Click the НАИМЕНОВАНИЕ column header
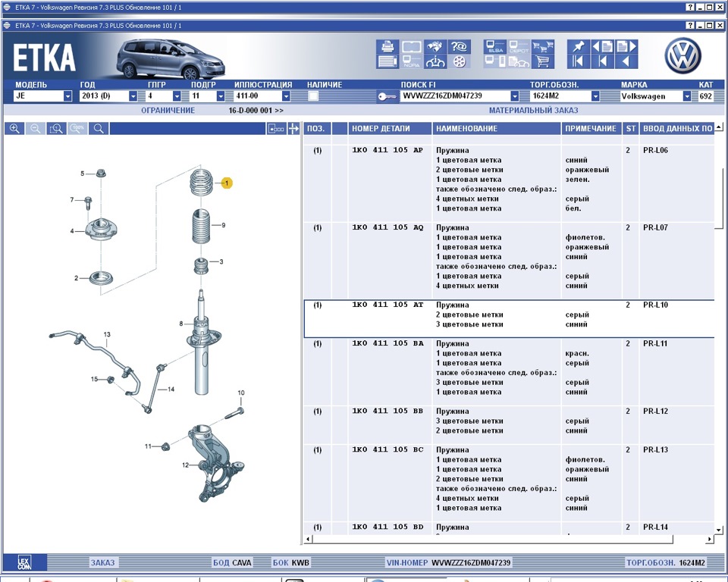The image size is (728, 582). point(496,129)
